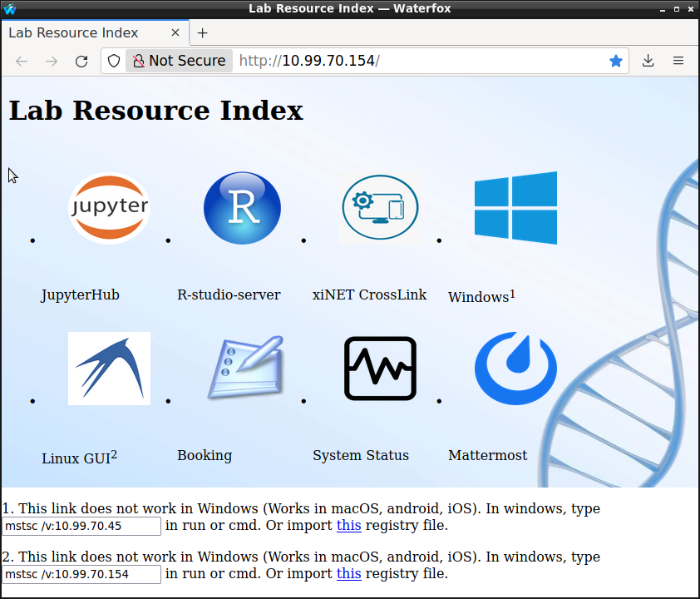700x599 pixels.
Task: Click the System Status pulse icon
Action: point(380,369)
